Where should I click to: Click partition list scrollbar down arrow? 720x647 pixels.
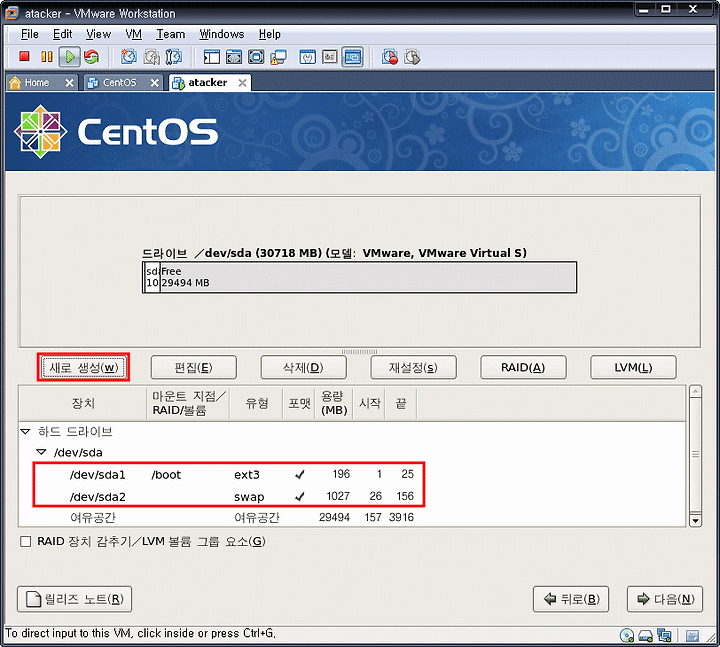click(695, 520)
